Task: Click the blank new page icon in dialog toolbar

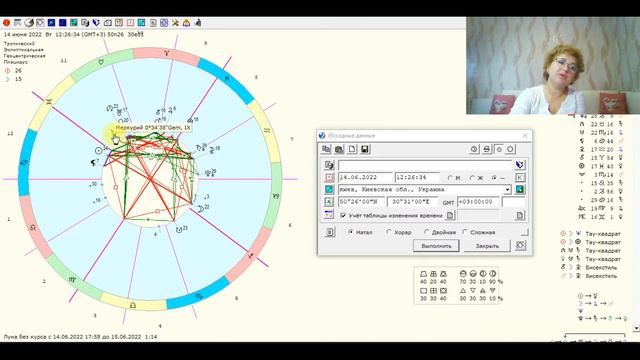Action: pos(352,149)
